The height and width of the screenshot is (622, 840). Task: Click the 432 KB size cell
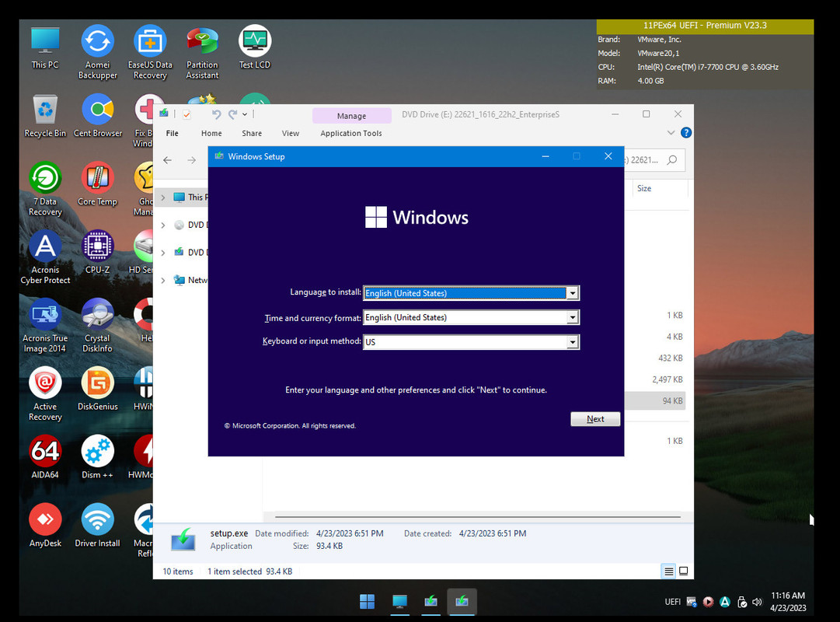670,358
